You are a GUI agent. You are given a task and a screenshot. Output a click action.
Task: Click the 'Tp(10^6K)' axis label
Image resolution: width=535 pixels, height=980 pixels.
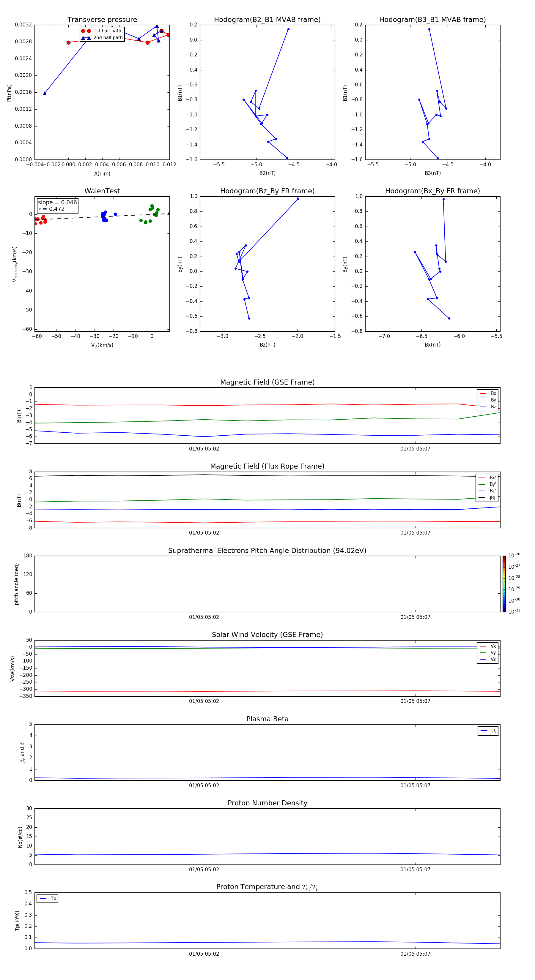pos(17,921)
